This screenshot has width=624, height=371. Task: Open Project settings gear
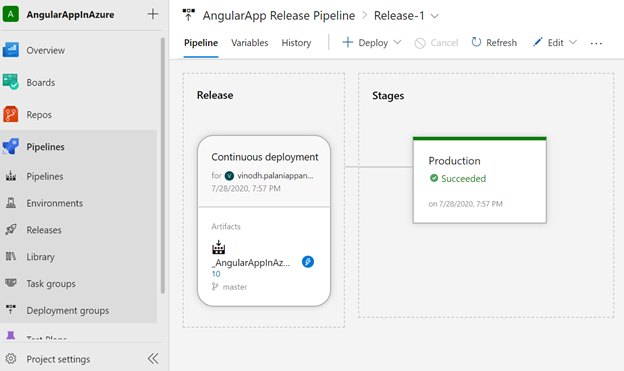11,359
